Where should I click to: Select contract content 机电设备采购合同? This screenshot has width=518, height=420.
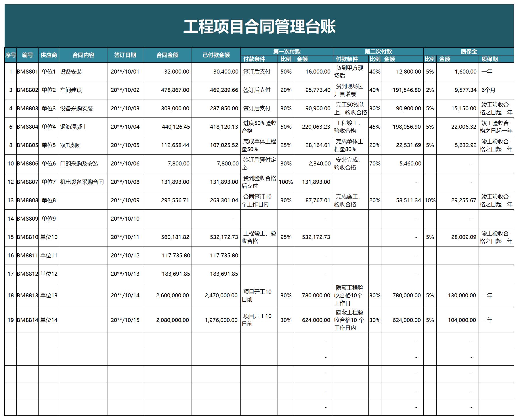click(x=83, y=182)
